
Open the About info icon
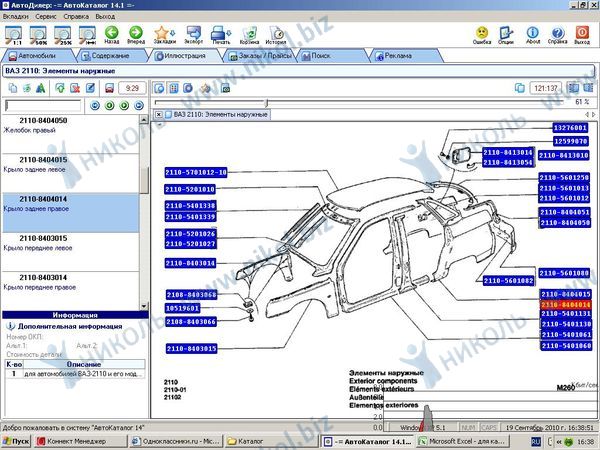point(533,35)
